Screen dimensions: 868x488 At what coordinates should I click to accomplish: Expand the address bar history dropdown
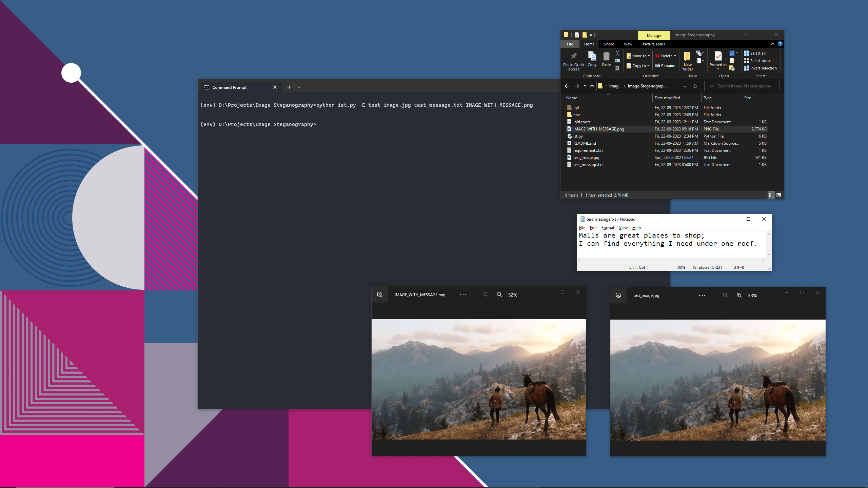point(685,86)
